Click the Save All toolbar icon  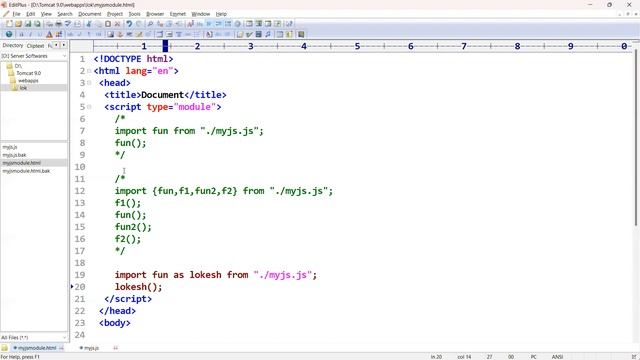[x=37, y=24]
